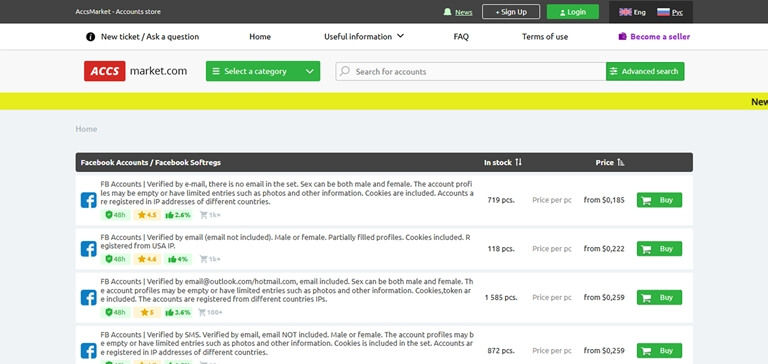Click AccsMarket - Accounts store title

click(118, 12)
